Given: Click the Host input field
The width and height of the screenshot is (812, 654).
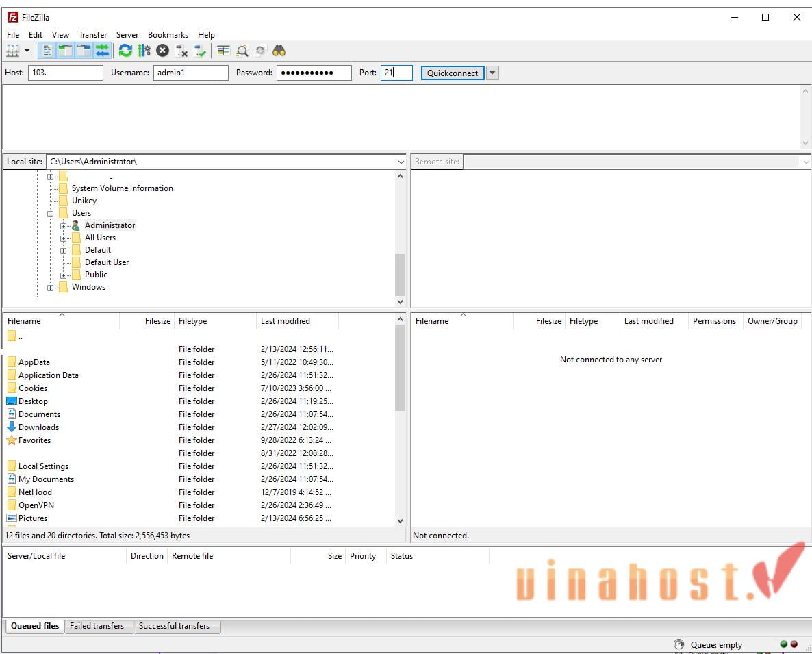Looking at the screenshot, I should tap(66, 73).
